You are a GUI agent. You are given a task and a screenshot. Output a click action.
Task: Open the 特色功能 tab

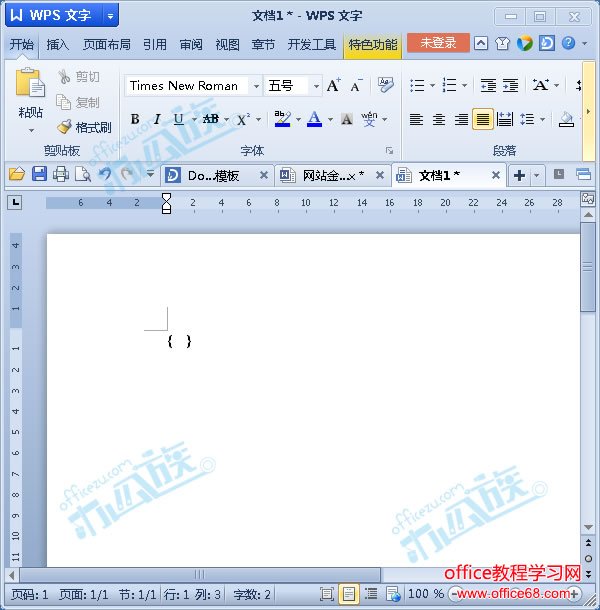373,44
